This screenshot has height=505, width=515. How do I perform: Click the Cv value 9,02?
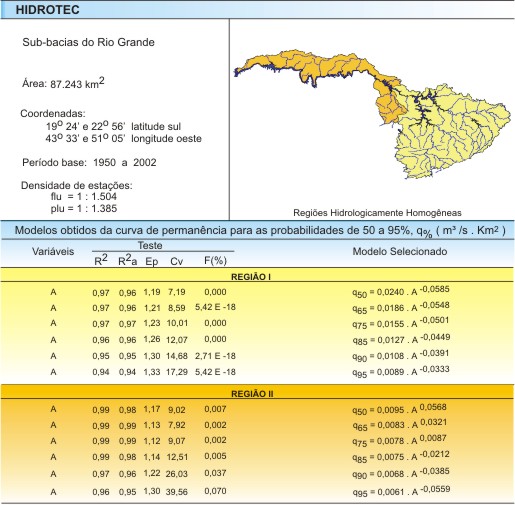[x=176, y=410]
